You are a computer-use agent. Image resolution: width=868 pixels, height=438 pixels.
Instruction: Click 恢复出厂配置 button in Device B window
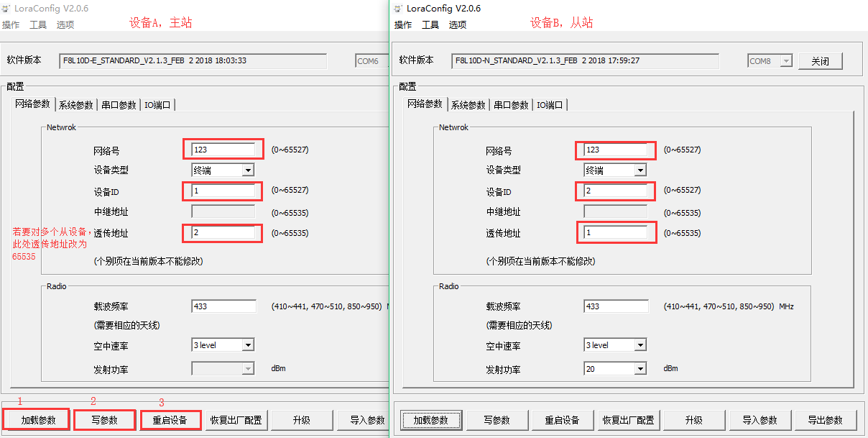tap(627, 420)
